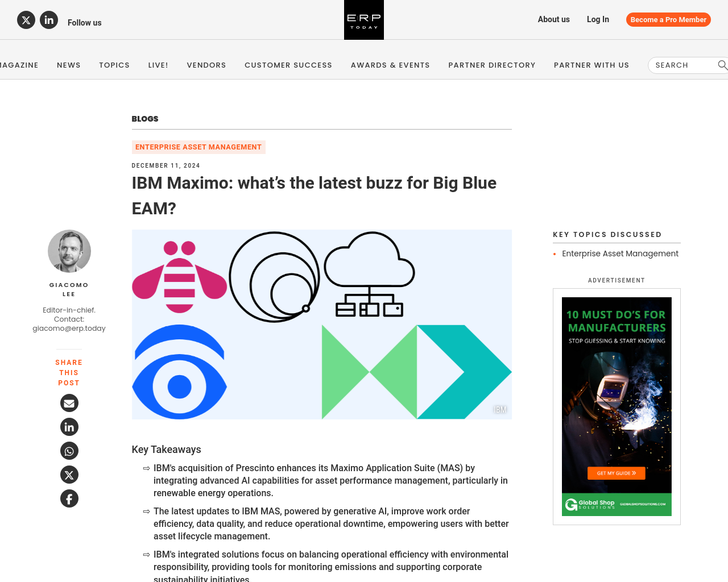This screenshot has width=728, height=582.
Task: Click the date 'December 11, 2024'
Action: click(x=166, y=166)
